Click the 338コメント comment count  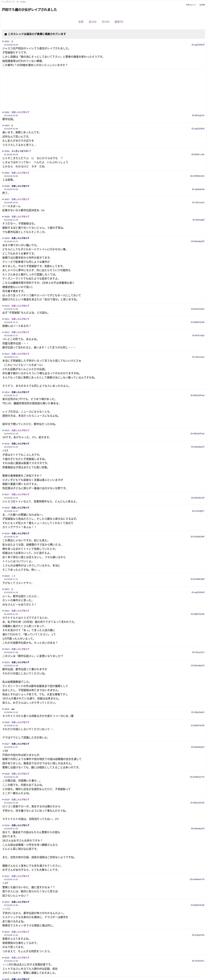click(x=191, y=5)
